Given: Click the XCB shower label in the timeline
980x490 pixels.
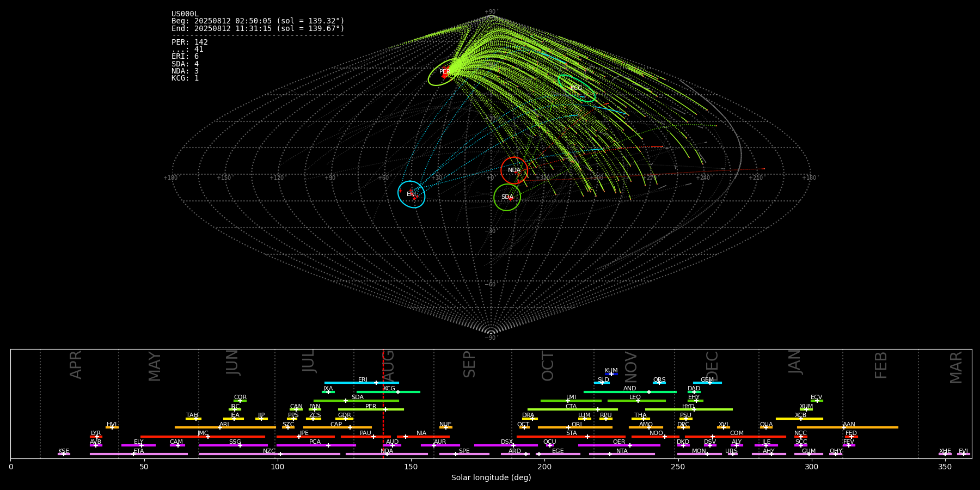Looking at the screenshot, I should (x=800, y=415).
